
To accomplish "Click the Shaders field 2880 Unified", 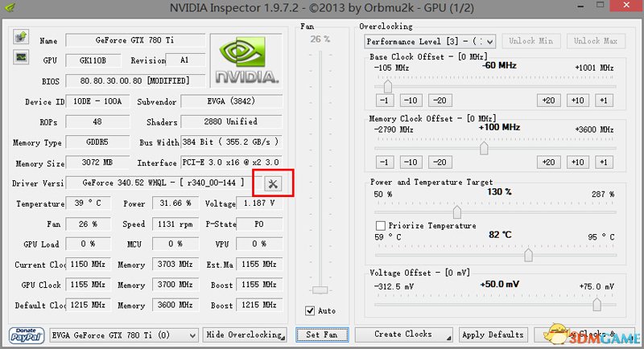I will coord(231,121).
